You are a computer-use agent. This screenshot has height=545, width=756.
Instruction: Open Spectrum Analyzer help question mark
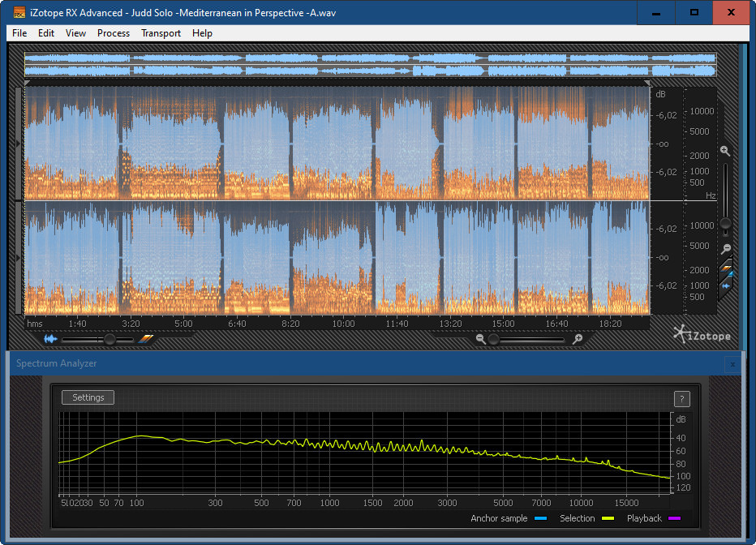tap(681, 398)
